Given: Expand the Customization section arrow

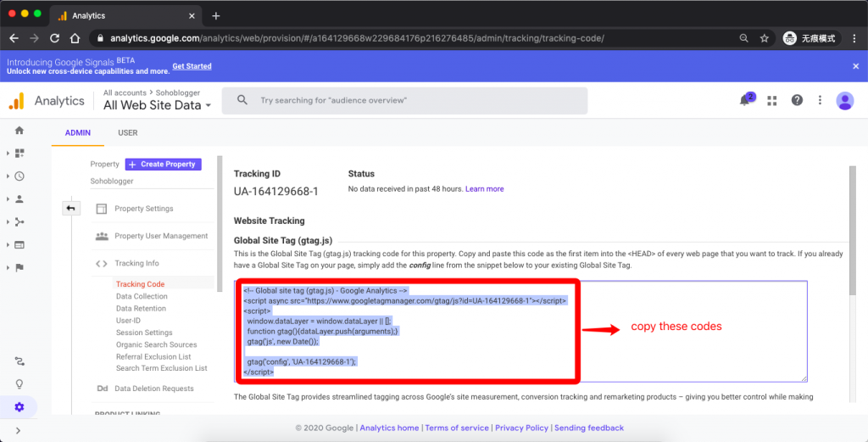Looking at the screenshot, I should coord(8,154).
